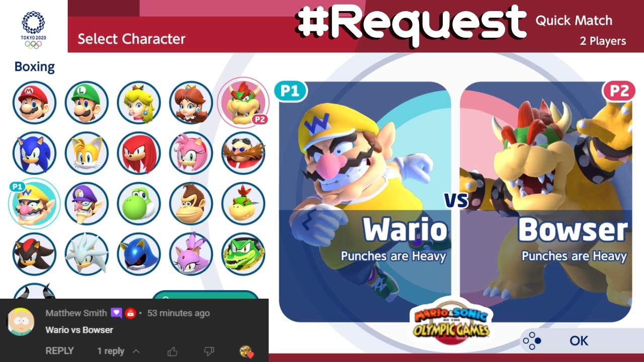
Task: Select the Mario character icon
Action: click(x=34, y=103)
